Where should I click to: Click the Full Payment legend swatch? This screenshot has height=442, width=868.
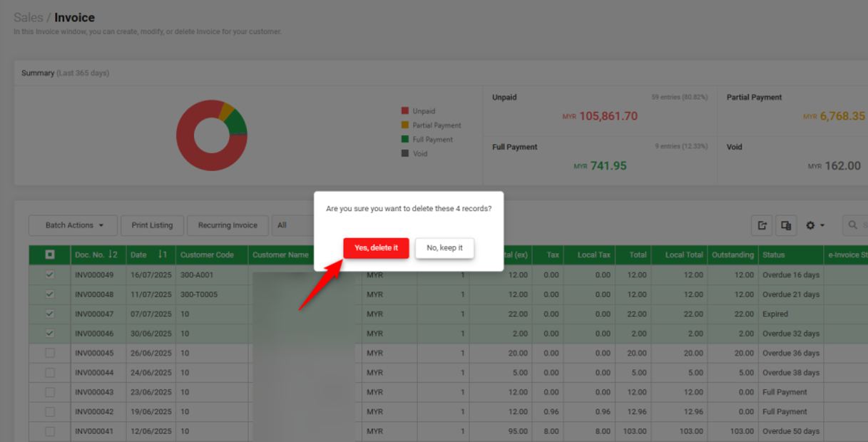405,139
